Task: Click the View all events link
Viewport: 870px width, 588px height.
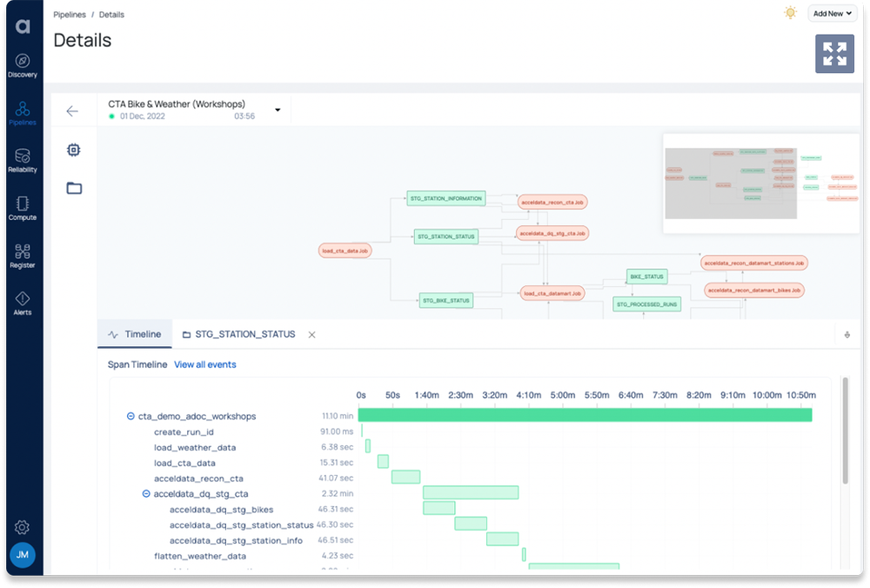Action: click(x=205, y=364)
